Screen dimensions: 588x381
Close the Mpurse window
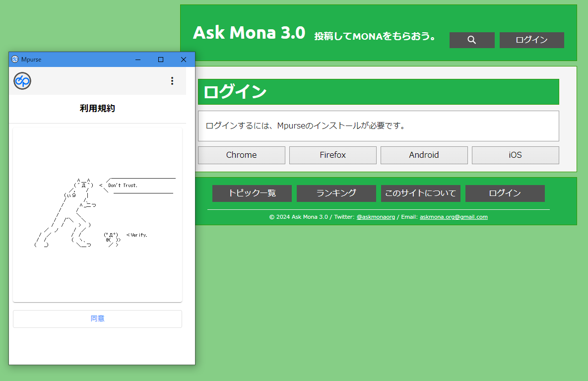click(184, 60)
